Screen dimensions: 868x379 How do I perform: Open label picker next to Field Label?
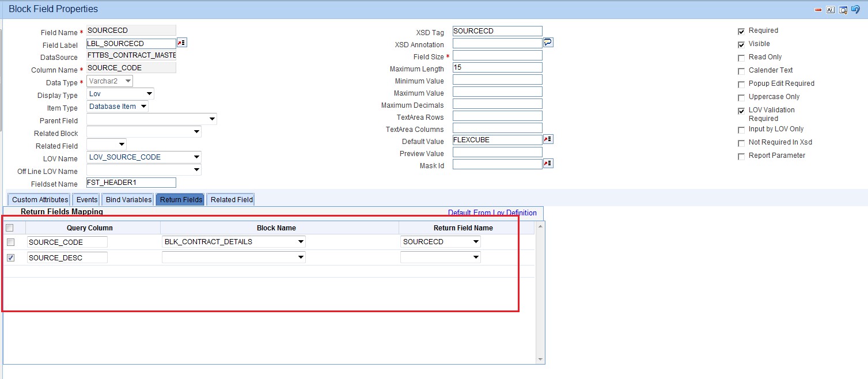point(182,43)
